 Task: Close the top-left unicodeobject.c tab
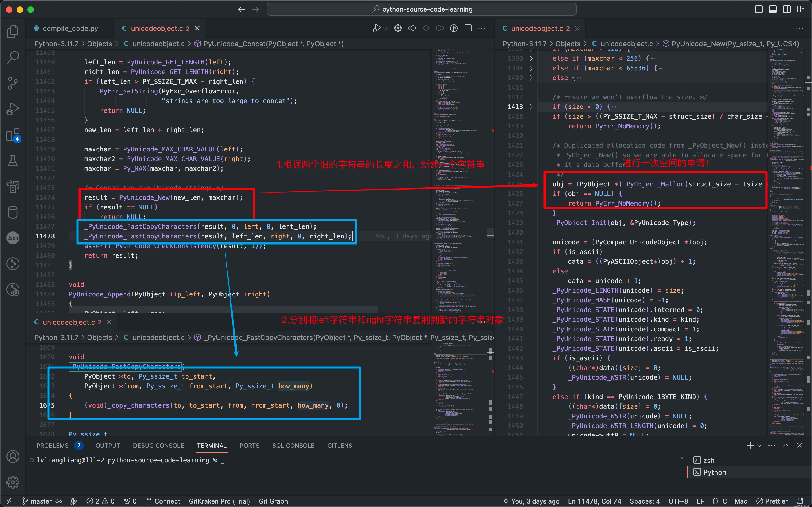point(197,28)
